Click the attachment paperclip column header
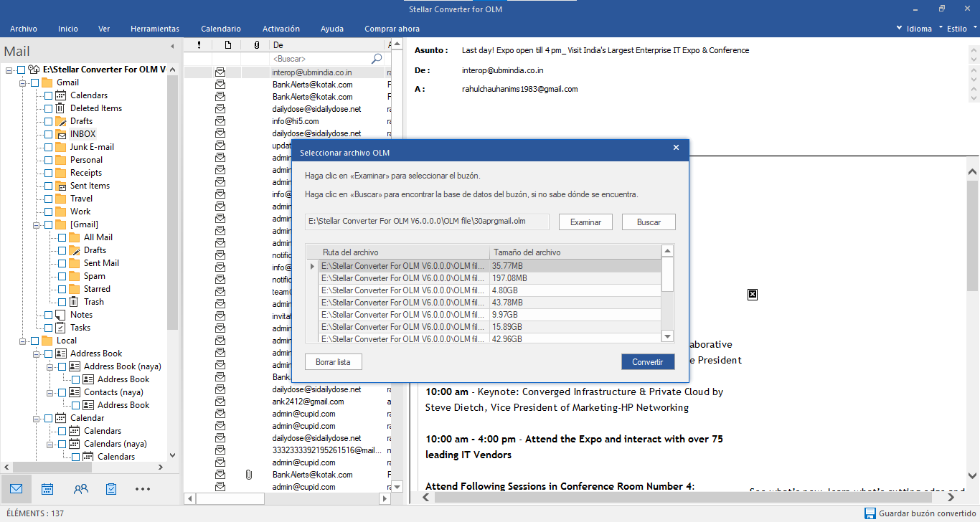 pos(257,45)
